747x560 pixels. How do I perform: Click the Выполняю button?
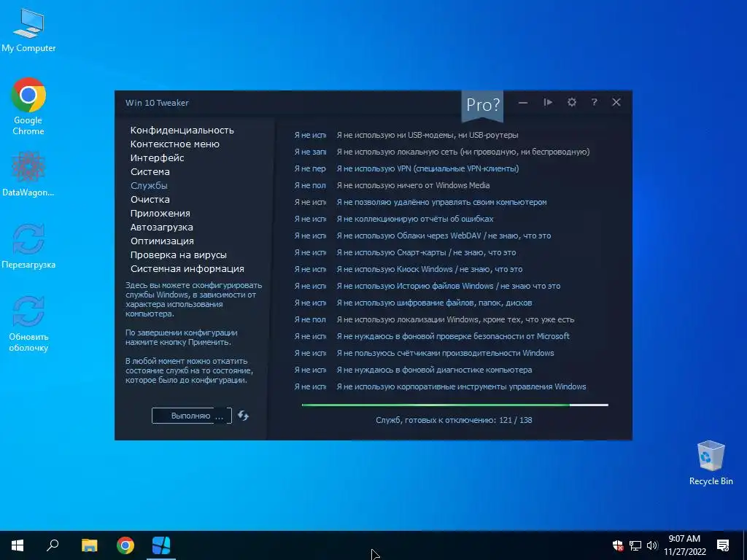click(x=192, y=416)
